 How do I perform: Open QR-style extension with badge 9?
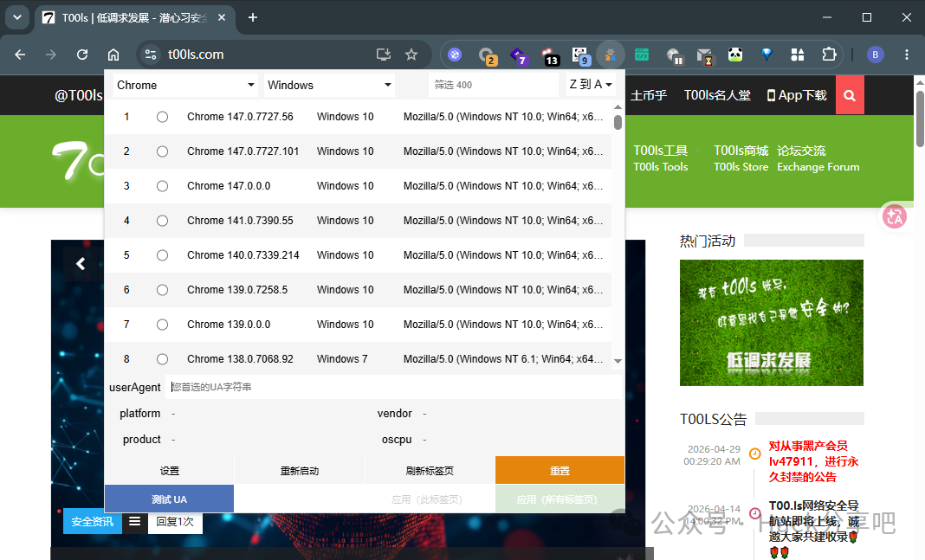(x=581, y=56)
